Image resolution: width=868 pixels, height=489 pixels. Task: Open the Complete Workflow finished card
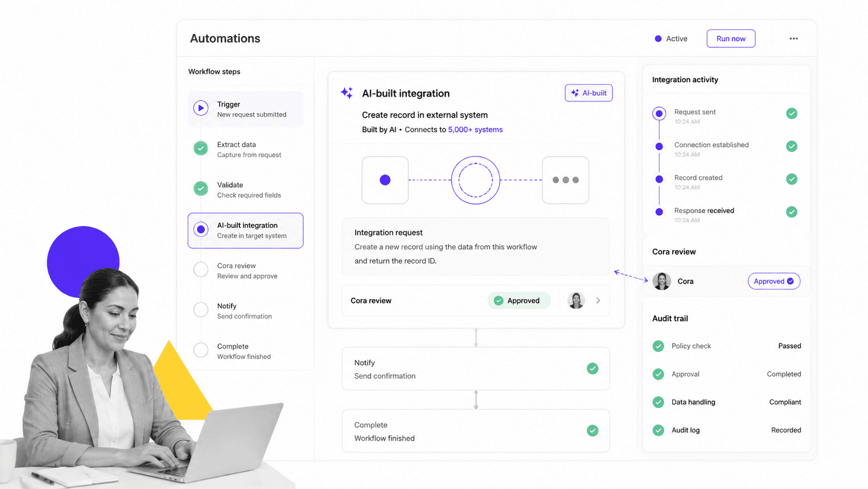(x=476, y=431)
